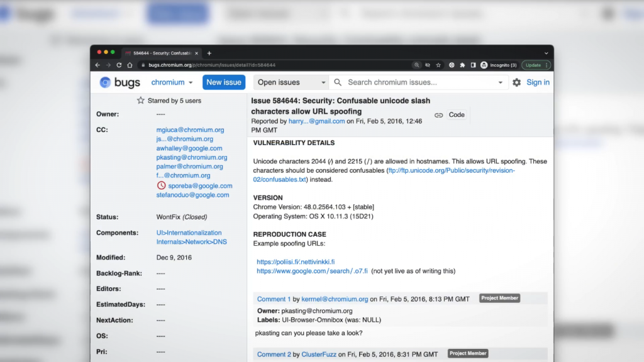The height and width of the screenshot is (362, 644).
Task: Click Project Member badge on Comment 2
Action: 468,353
